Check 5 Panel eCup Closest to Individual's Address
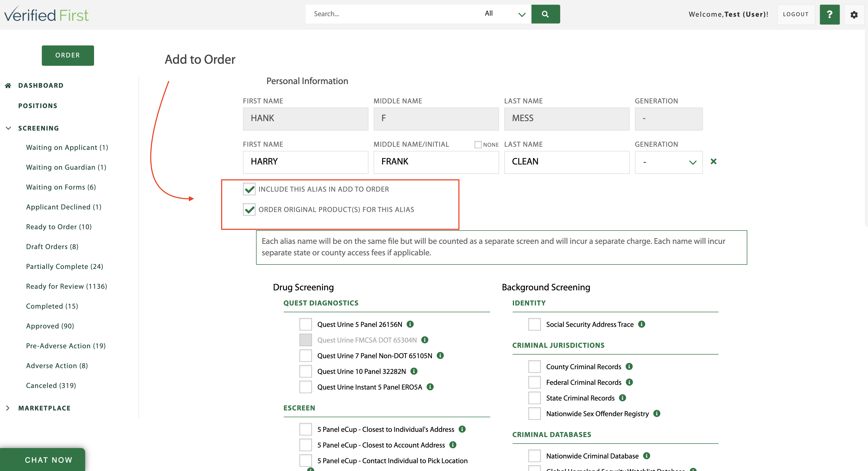This screenshot has height=471, width=868. (306, 429)
